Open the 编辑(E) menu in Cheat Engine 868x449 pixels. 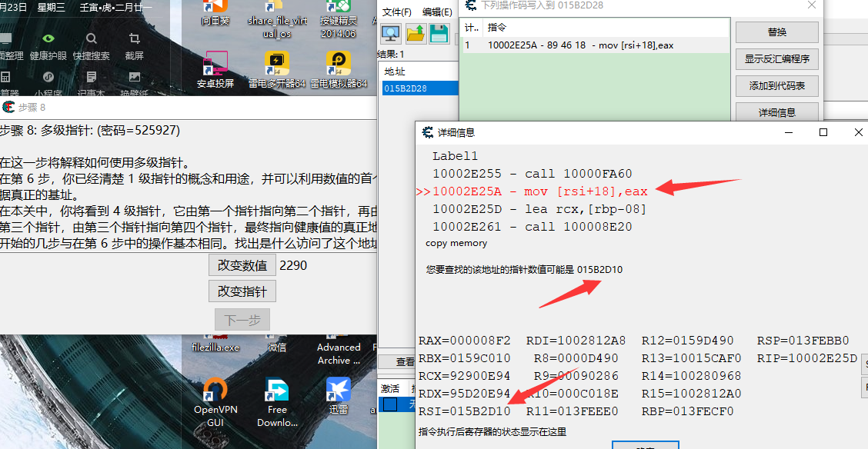[x=437, y=12]
